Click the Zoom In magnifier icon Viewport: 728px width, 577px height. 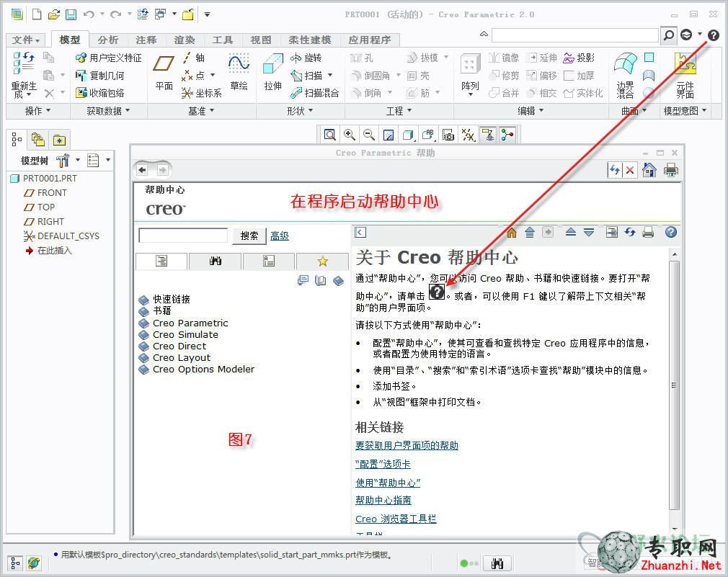click(349, 135)
